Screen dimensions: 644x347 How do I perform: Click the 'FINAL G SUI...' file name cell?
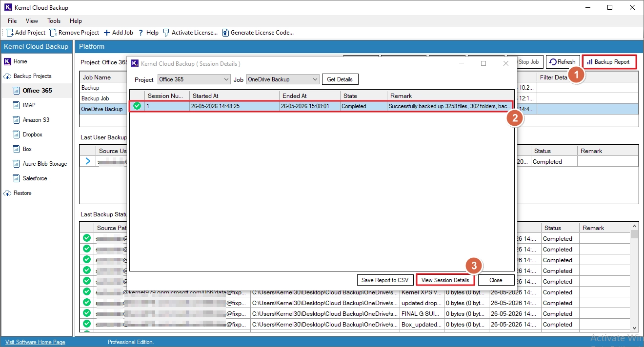pos(422,314)
